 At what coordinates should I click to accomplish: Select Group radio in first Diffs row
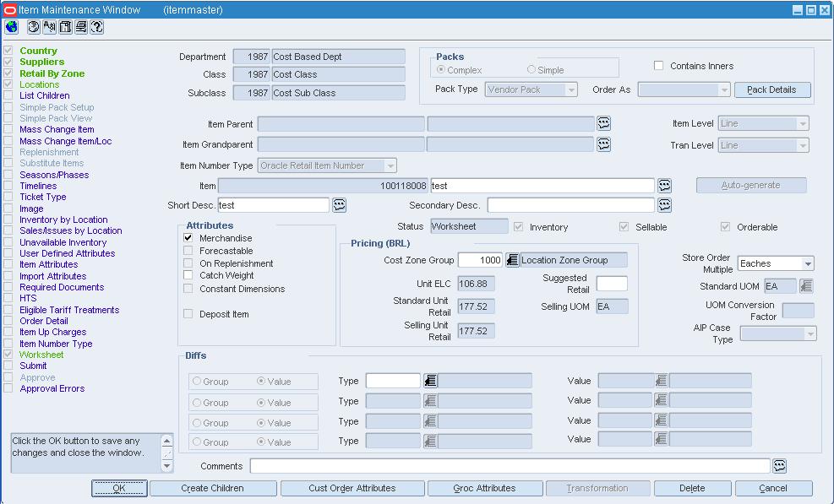pyautogui.click(x=197, y=382)
